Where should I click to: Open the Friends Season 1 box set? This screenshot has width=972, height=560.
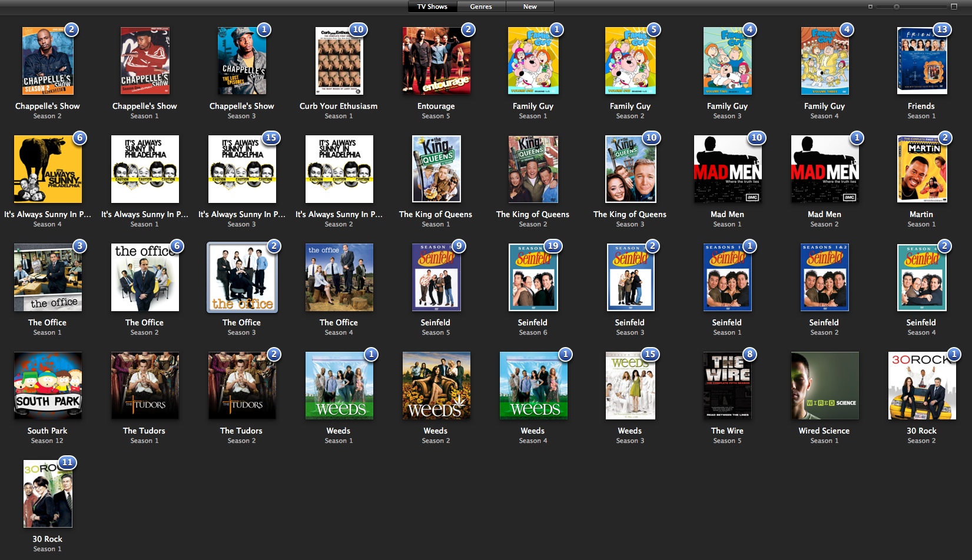(922, 61)
